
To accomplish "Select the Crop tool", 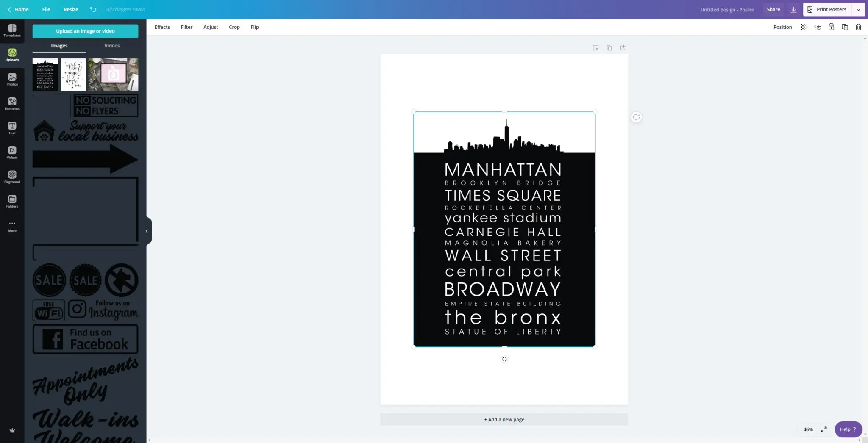I will [x=234, y=27].
